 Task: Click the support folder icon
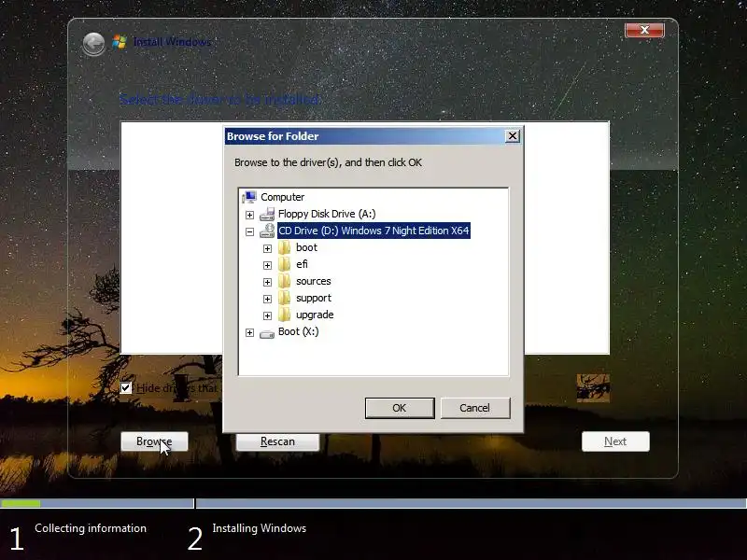(285, 298)
